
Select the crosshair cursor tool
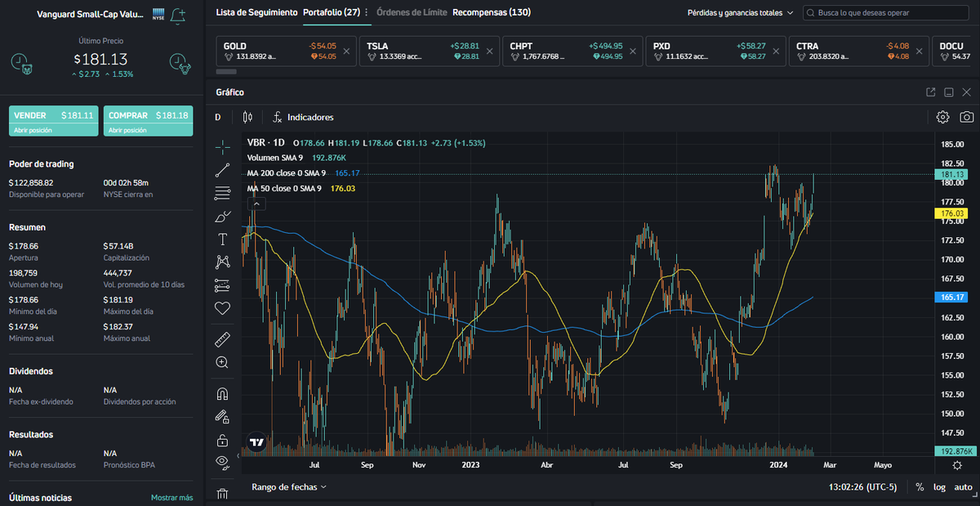point(223,147)
